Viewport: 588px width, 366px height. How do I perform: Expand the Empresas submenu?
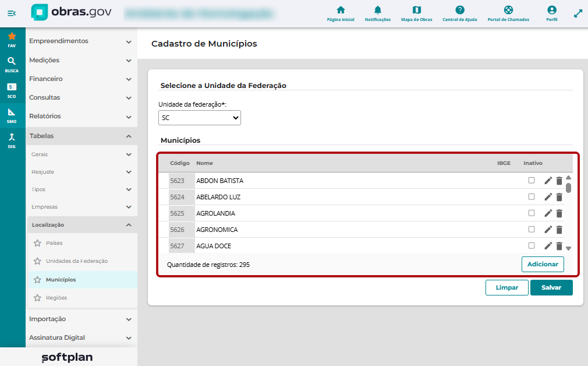click(x=82, y=207)
